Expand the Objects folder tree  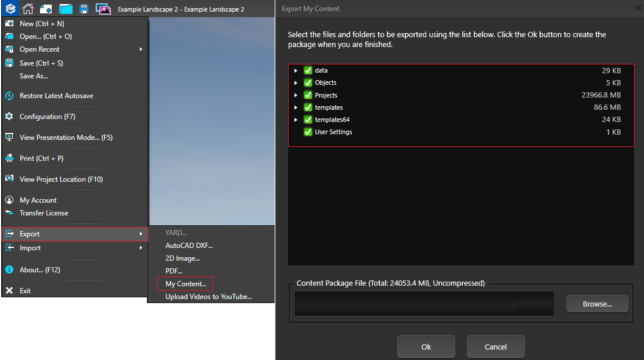(296, 82)
